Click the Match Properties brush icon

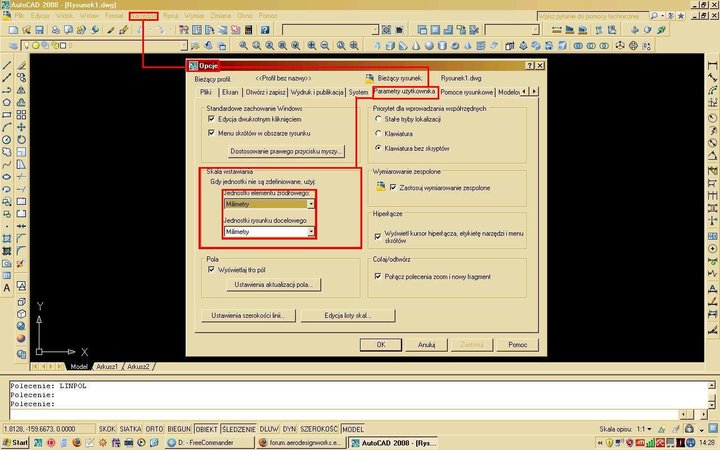[111, 30]
